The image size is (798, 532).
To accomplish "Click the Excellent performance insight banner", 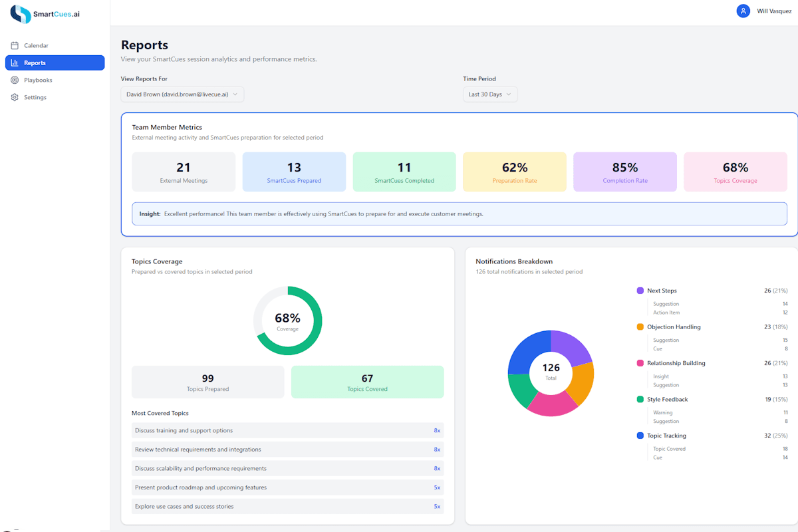I will click(459, 213).
